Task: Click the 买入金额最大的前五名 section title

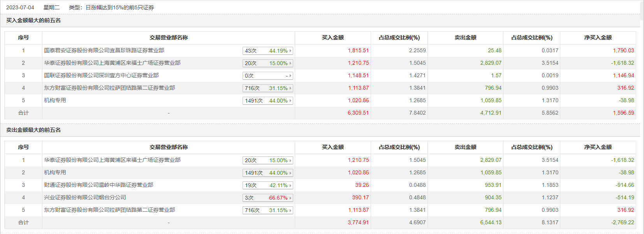Action: tap(33, 20)
